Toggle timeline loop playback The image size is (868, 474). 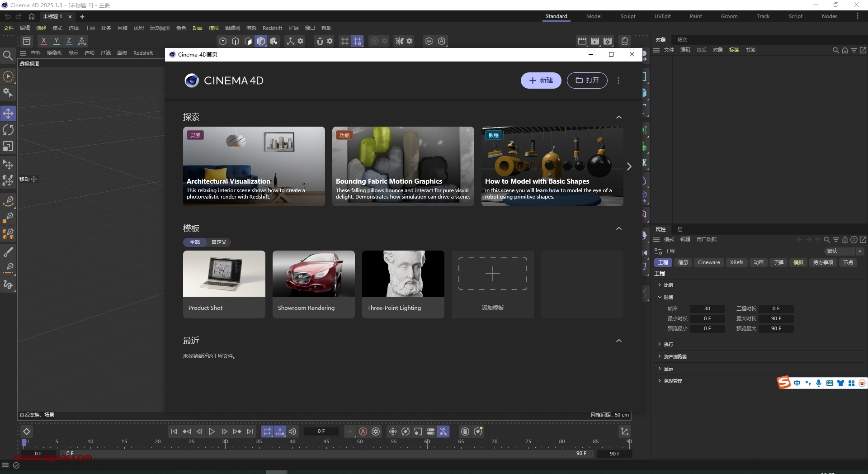(267, 431)
